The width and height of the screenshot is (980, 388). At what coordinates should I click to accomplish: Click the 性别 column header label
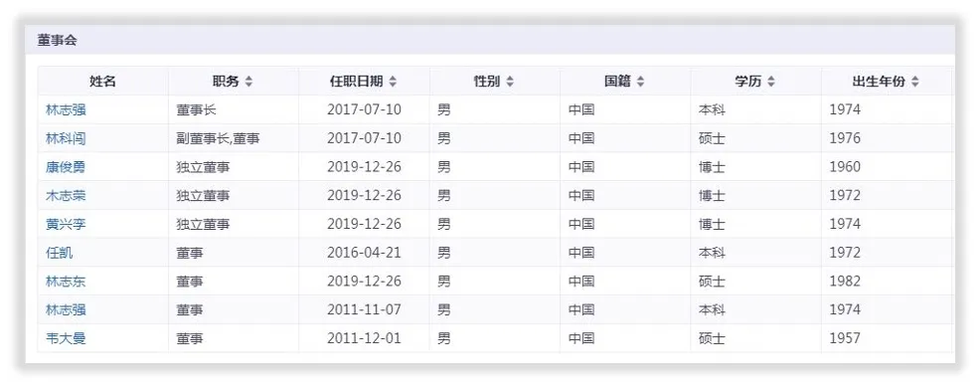[x=487, y=82]
